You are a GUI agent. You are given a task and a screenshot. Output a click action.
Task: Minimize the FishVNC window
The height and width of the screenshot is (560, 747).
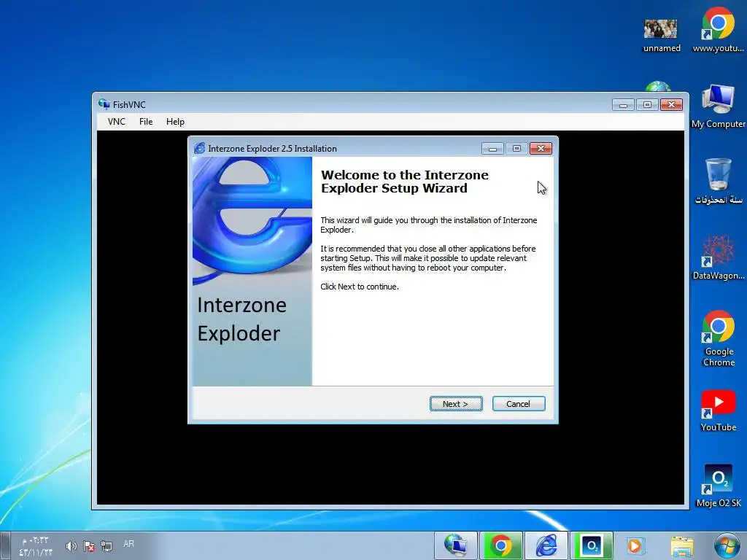[623, 104]
